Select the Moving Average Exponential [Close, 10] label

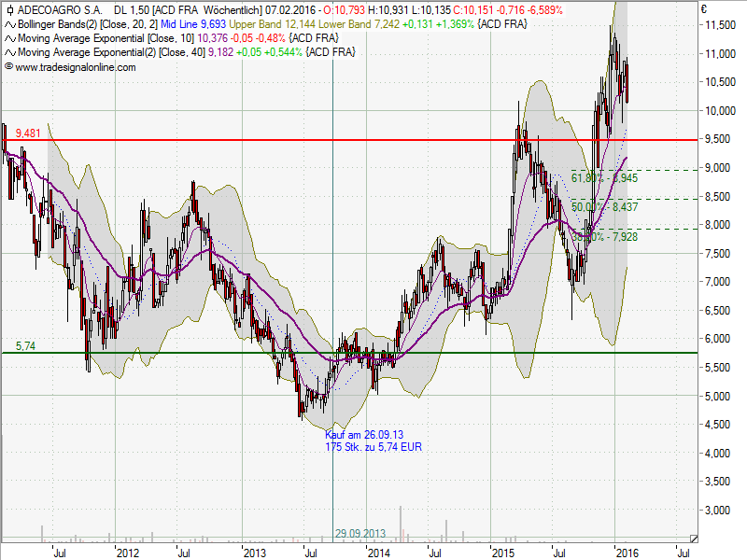point(106,38)
